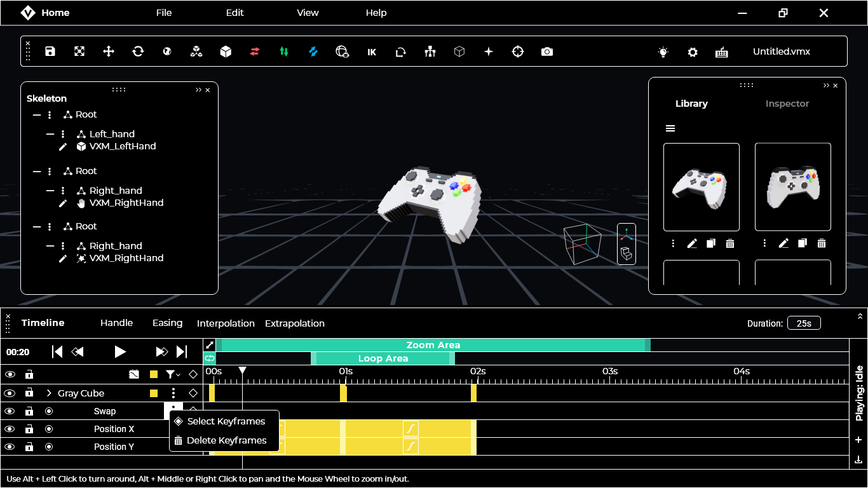Save the project with the save icon
868x488 pixels.
click(x=50, y=51)
